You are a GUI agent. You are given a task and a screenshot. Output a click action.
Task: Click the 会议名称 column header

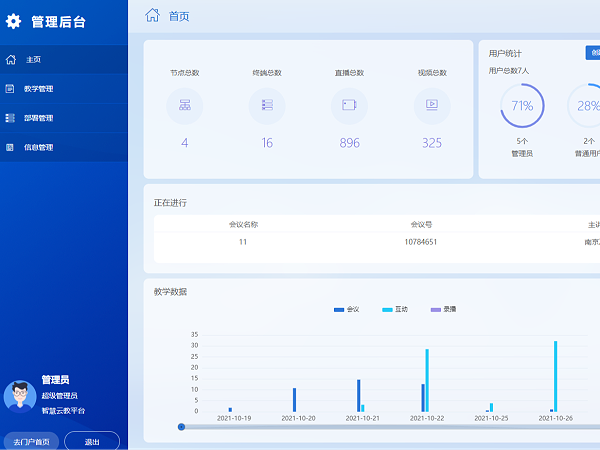[243, 225]
